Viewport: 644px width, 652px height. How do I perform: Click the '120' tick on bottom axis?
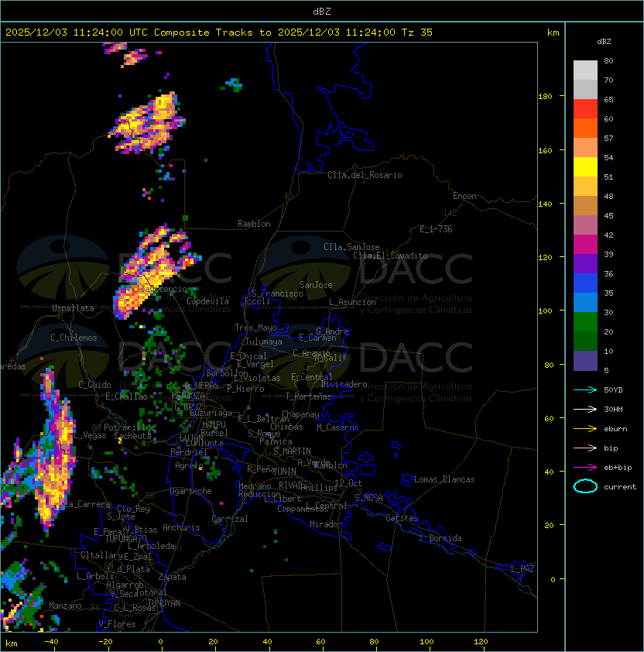coord(481,642)
